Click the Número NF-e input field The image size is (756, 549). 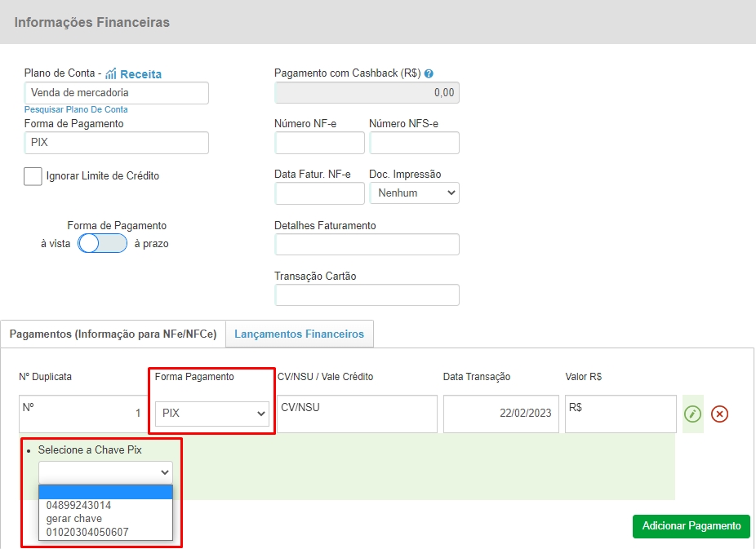[x=319, y=143]
